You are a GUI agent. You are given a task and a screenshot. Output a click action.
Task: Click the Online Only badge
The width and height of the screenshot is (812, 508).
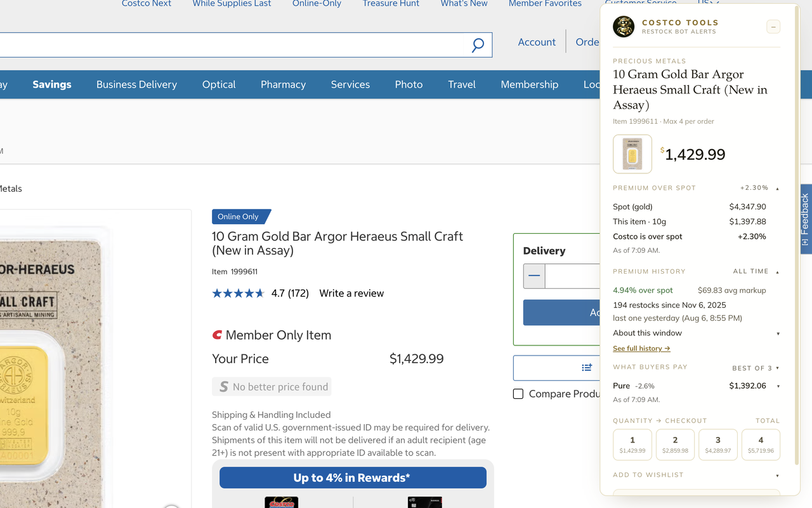tap(241, 217)
